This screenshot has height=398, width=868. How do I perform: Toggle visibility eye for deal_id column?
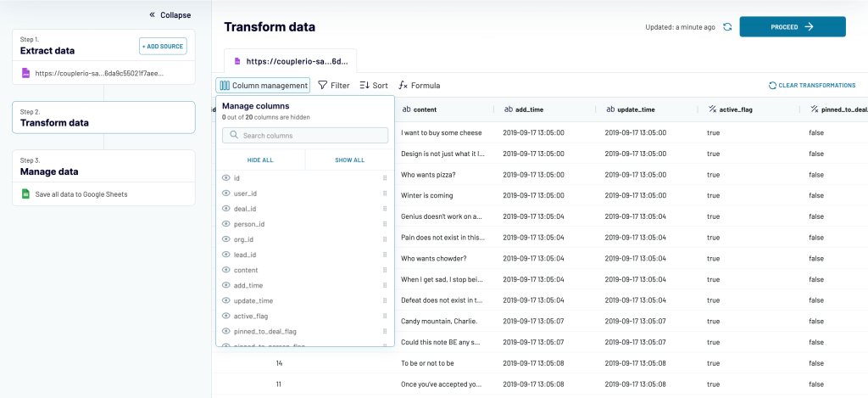(x=225, y=209)
